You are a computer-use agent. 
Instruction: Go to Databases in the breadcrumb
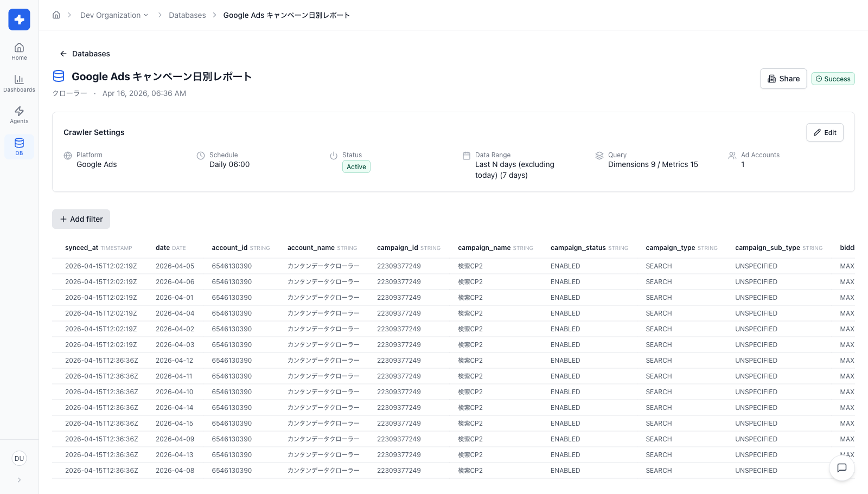[x=187, y=15]
